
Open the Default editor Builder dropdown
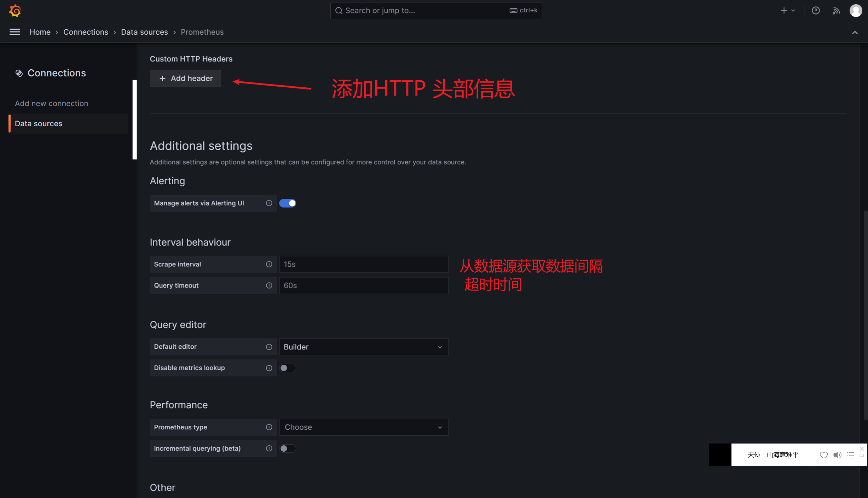[364, 347]
